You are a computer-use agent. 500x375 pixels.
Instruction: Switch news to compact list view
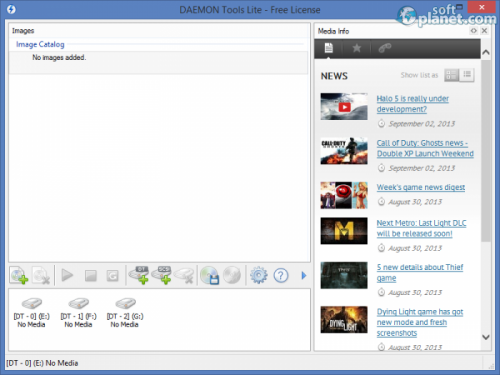(467, 75)
